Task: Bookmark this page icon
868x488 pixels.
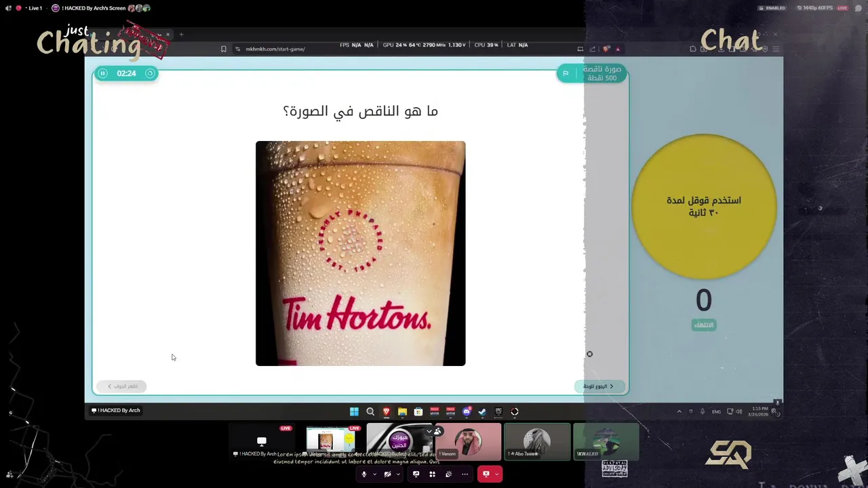Action: [x=223, y=49]
